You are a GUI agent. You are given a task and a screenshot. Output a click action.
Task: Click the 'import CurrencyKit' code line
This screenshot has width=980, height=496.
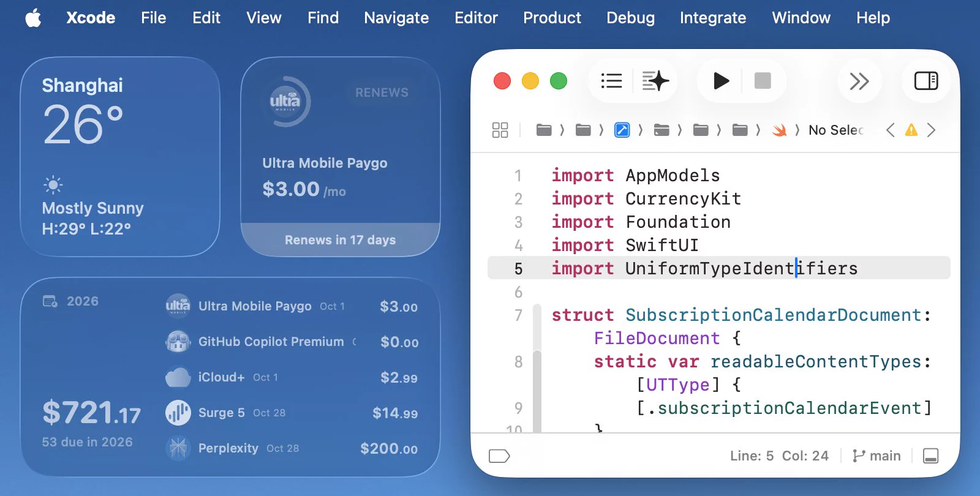tap(646, 198)
